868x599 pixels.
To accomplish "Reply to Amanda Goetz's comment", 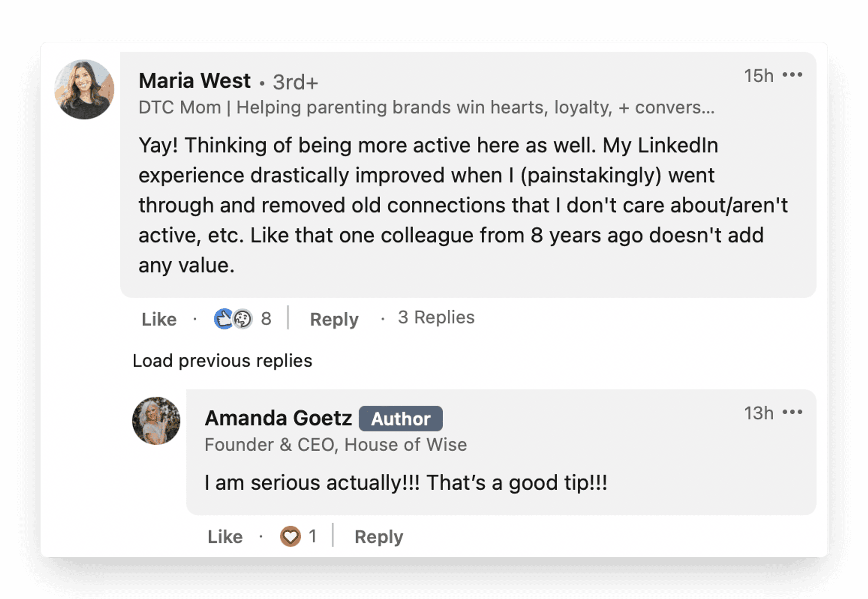I will 379,537.
